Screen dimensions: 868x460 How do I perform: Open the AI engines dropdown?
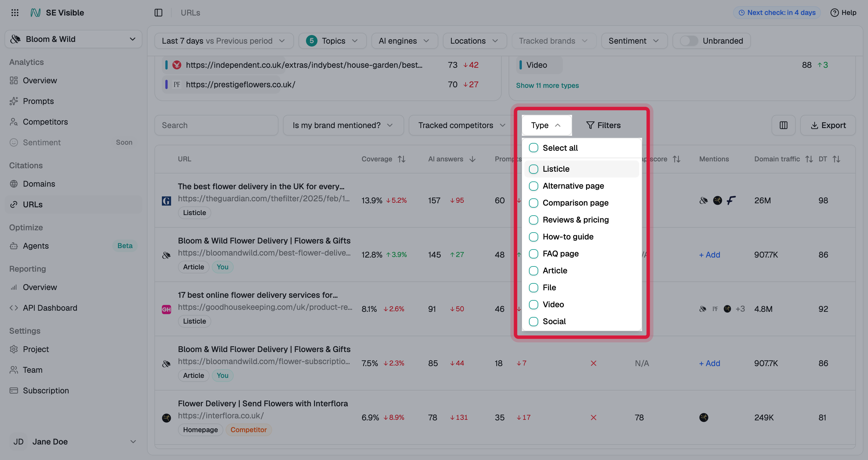pyautogui.click(x=404, y=41)
